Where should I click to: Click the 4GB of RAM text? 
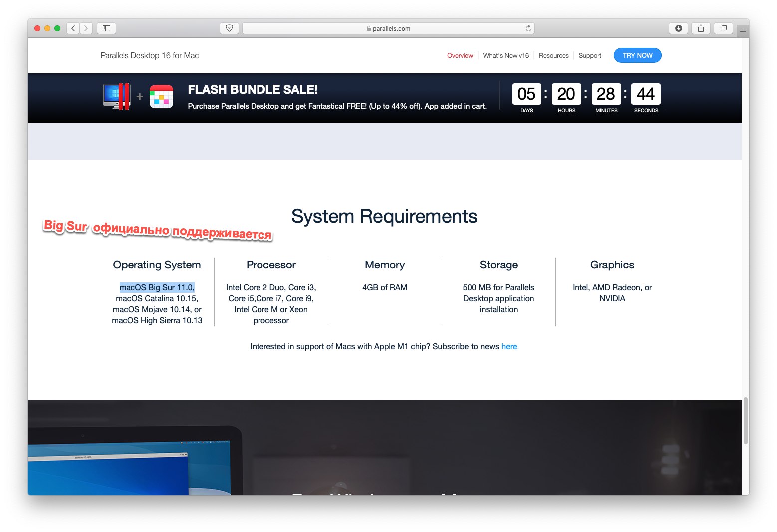coord(385,287)
